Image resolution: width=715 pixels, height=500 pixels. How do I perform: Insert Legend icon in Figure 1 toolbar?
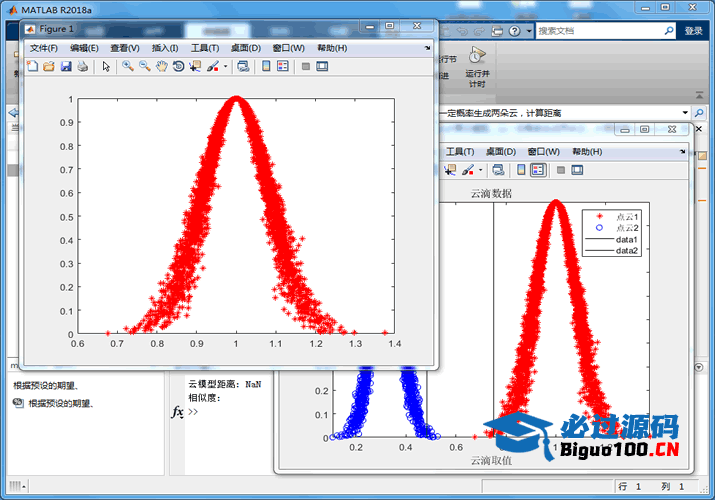tap(283, 67)
